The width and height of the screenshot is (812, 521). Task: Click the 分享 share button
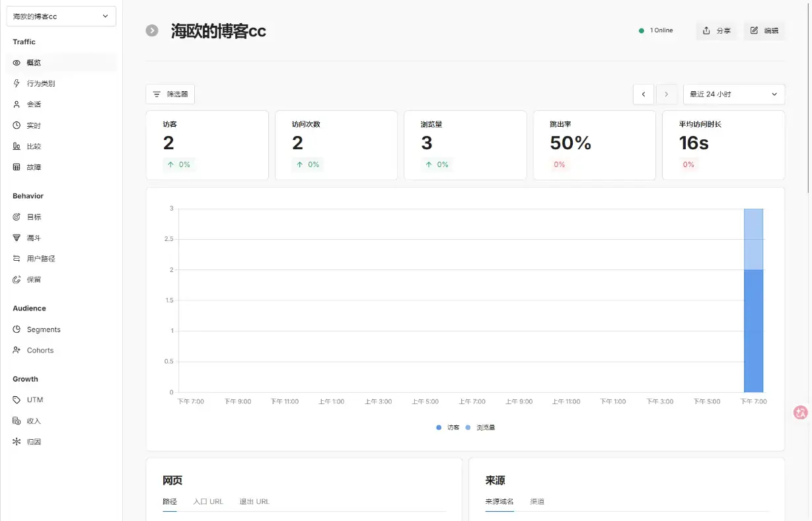716,31
